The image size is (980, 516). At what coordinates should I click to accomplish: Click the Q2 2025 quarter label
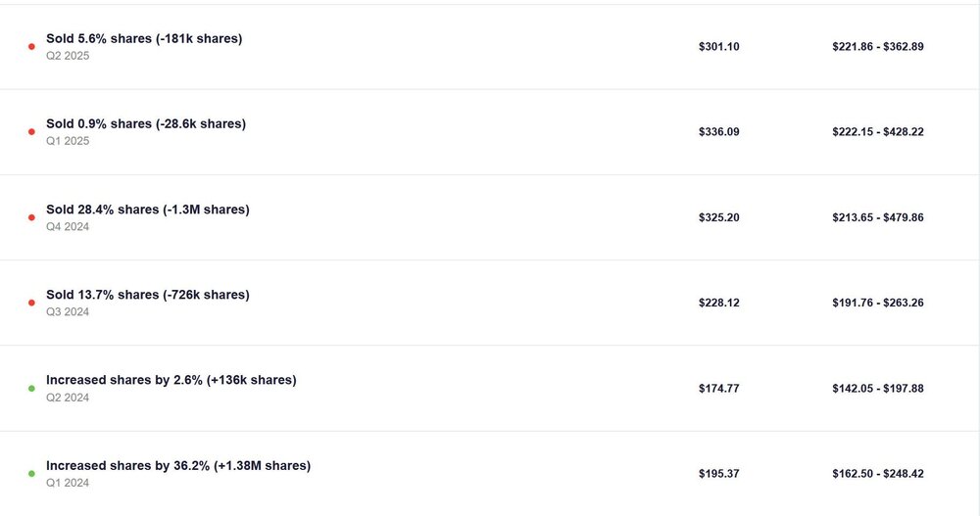tap(68, 56)
